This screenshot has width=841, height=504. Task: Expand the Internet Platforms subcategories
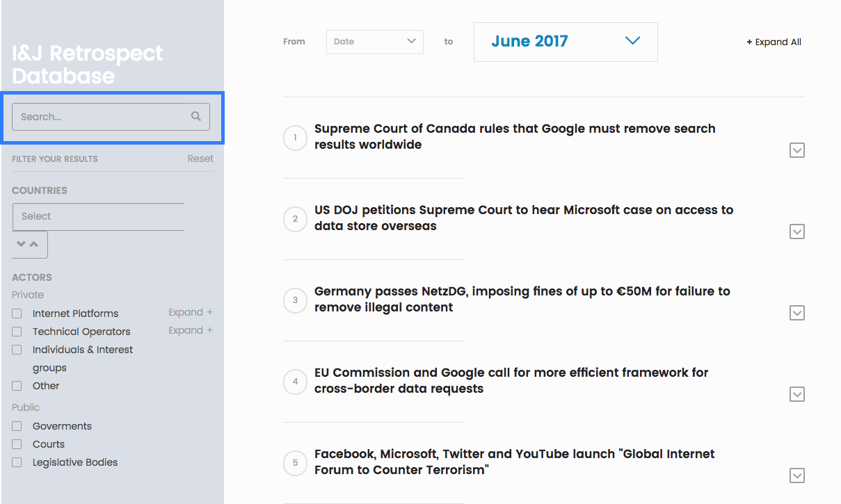pyautogui.click(x=191, y=312)
